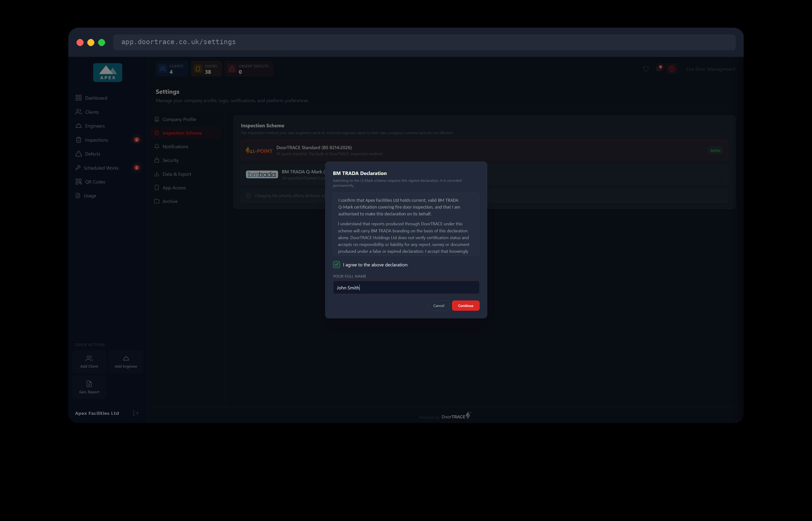812x521 pixels.
Task: Click the Company Profile building icon
Action: 157,119
